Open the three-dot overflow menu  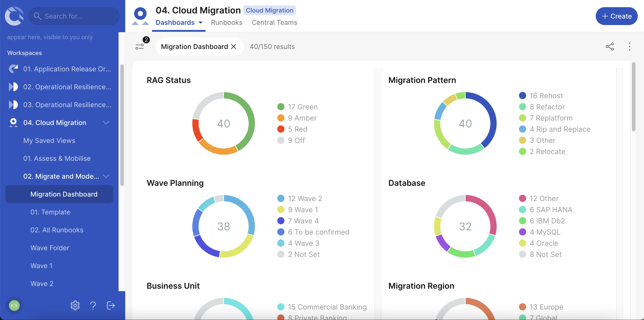coord(630,47)
